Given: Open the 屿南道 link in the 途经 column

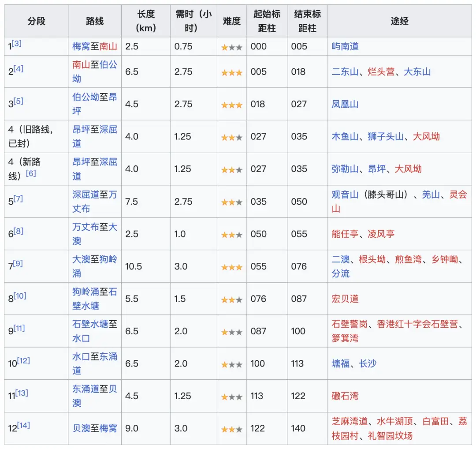Looking at the screenshot, I should [x=344, y=46].
